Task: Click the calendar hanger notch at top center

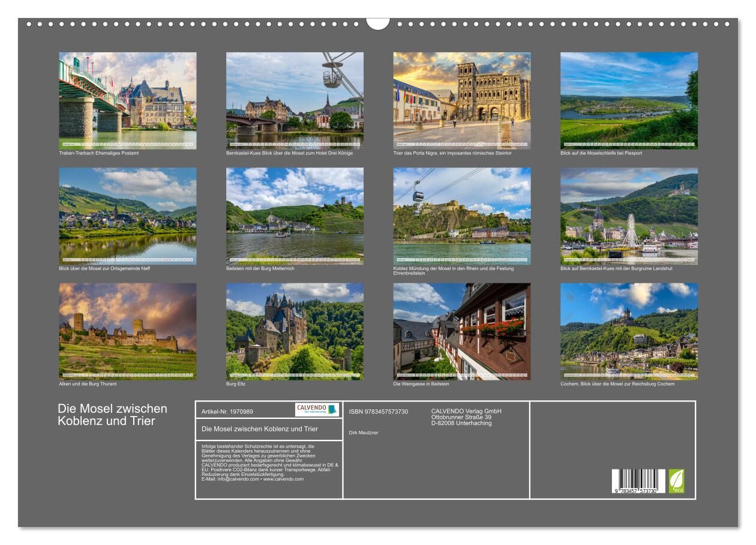Action: (378, 23)
